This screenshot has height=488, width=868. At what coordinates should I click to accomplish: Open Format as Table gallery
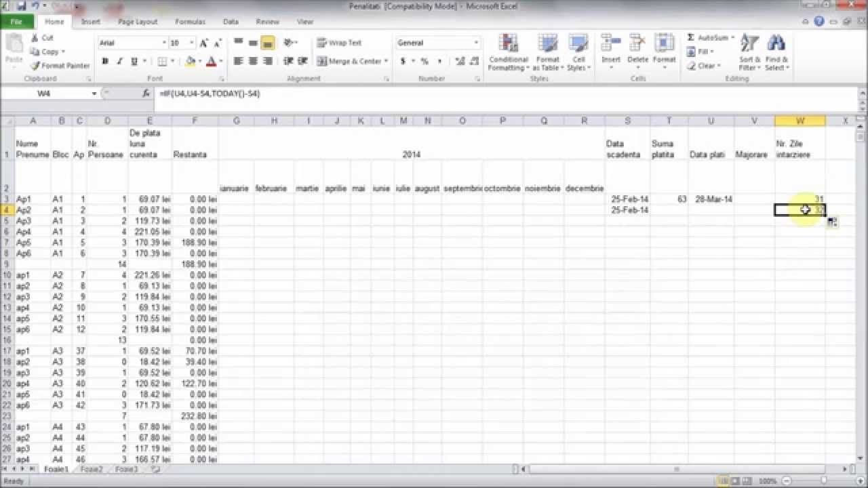(x=547, y=52)
